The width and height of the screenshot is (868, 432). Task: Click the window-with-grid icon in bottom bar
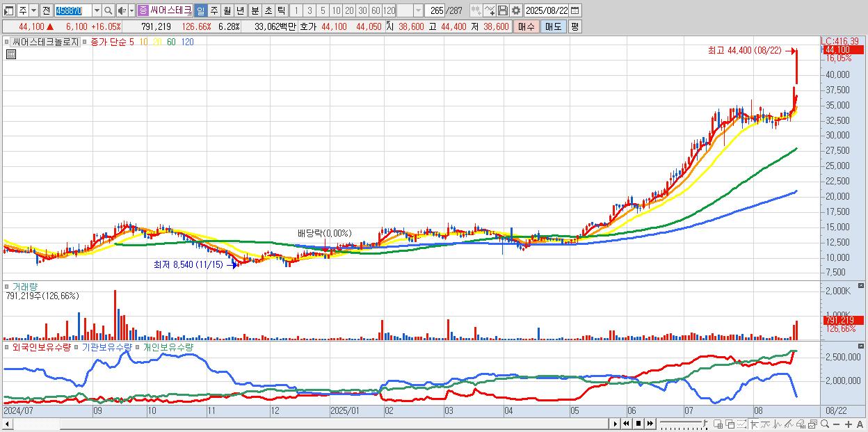[718, 424]
